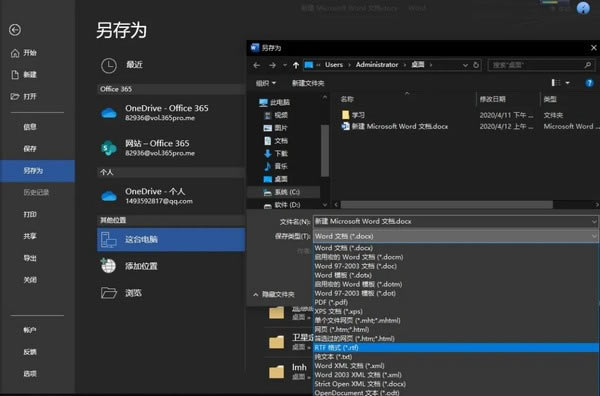Open the 共享 page
The image size is (600, 396).
pos(30,236)
